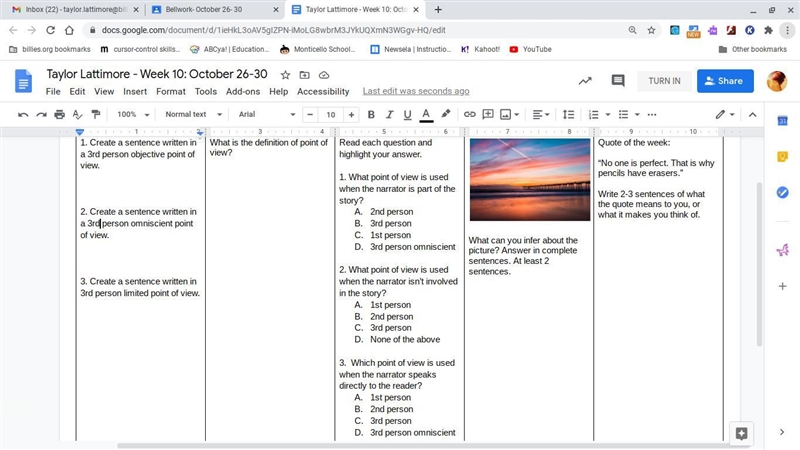Expand numbered list style arrow
800x450 pixels.
click(x=607, y=115)
